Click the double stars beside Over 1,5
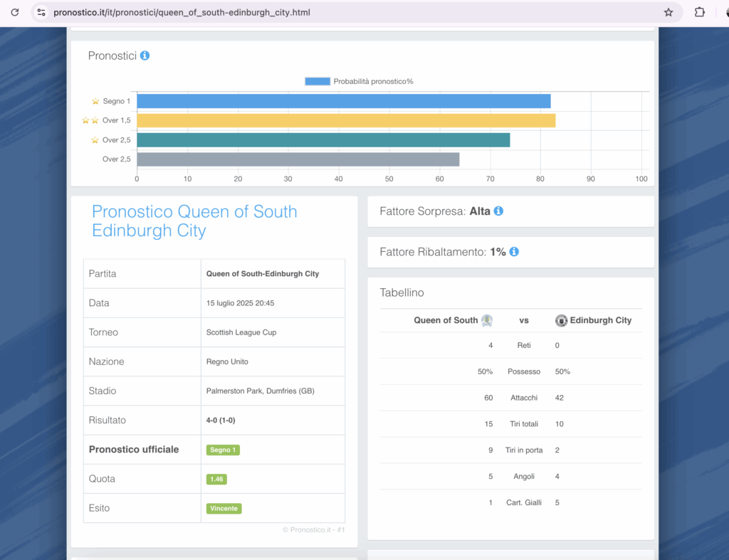This screenshot has width=729, height=560. [90, 120]
